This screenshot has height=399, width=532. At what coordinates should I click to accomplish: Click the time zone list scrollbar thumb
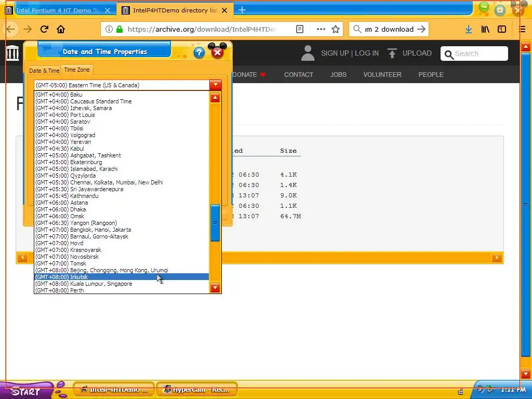[215, 222]
